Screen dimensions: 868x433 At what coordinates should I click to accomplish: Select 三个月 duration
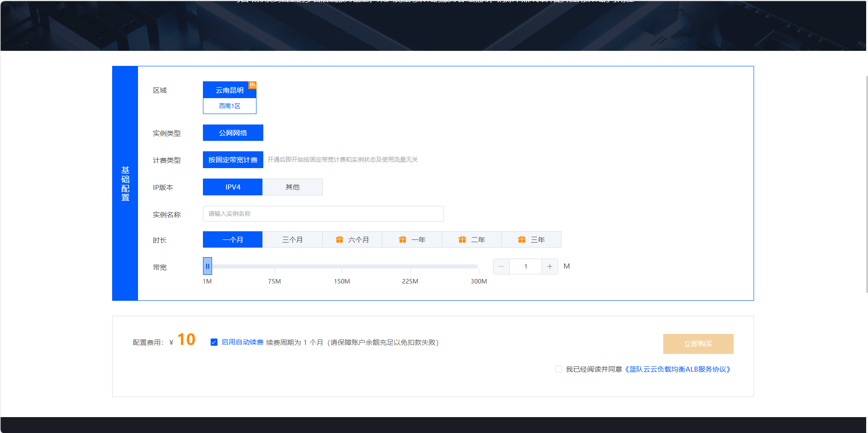coord(292,239)
